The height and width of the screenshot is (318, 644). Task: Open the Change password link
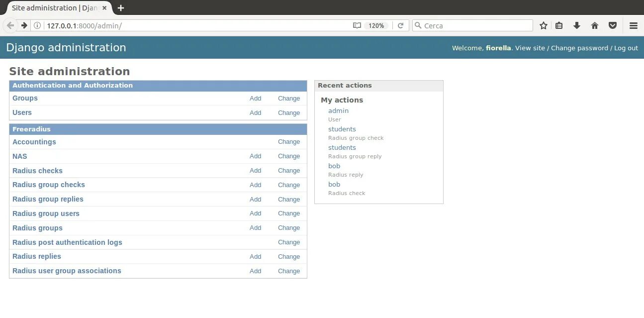point(579,48)
